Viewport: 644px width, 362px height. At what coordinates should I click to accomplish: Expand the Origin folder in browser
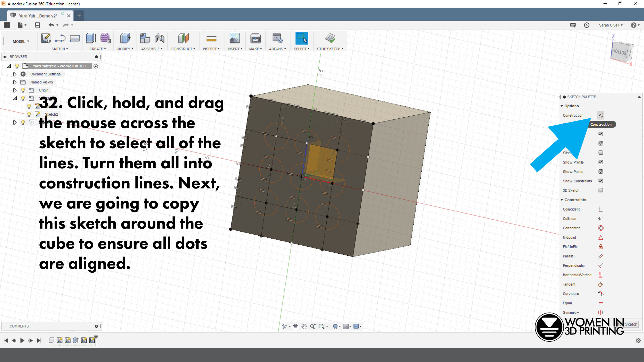tap(15, 90)
